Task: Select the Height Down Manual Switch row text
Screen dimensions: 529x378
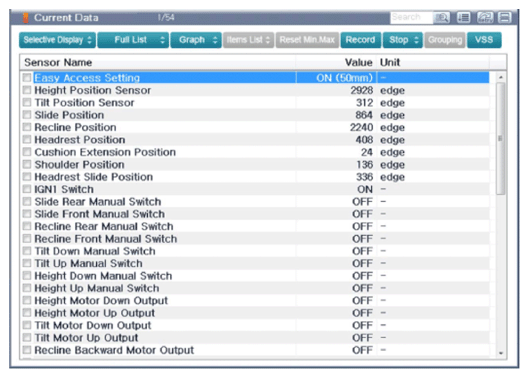Action: click(103, 276)
